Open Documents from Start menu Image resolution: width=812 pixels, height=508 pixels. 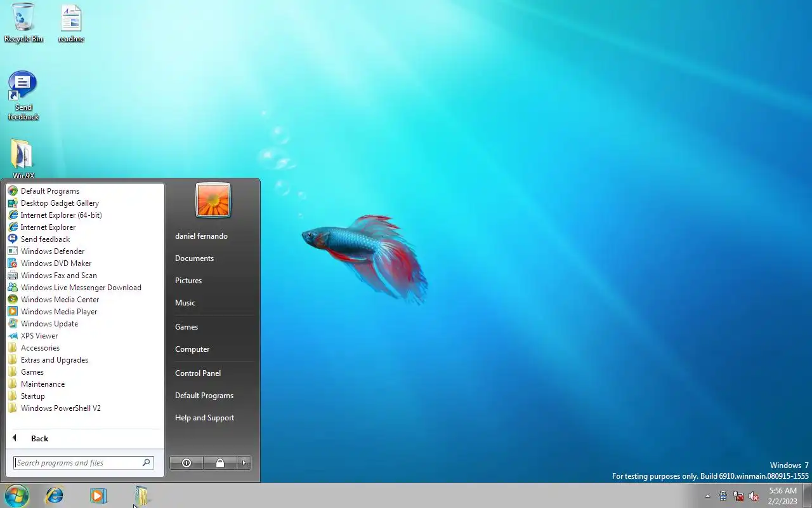point(213,258)
